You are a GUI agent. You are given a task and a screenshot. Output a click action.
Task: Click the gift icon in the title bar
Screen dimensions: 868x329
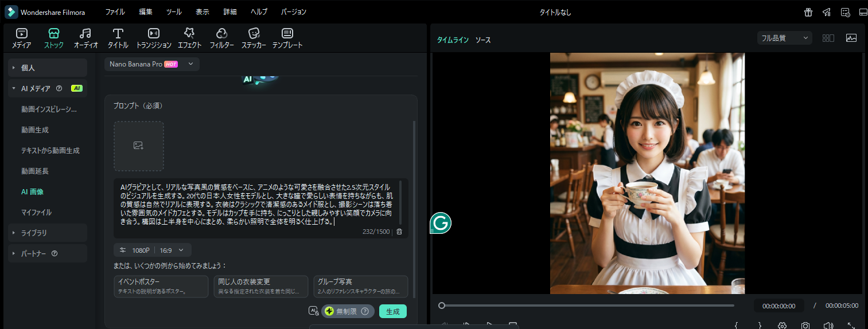click(808, 12)
